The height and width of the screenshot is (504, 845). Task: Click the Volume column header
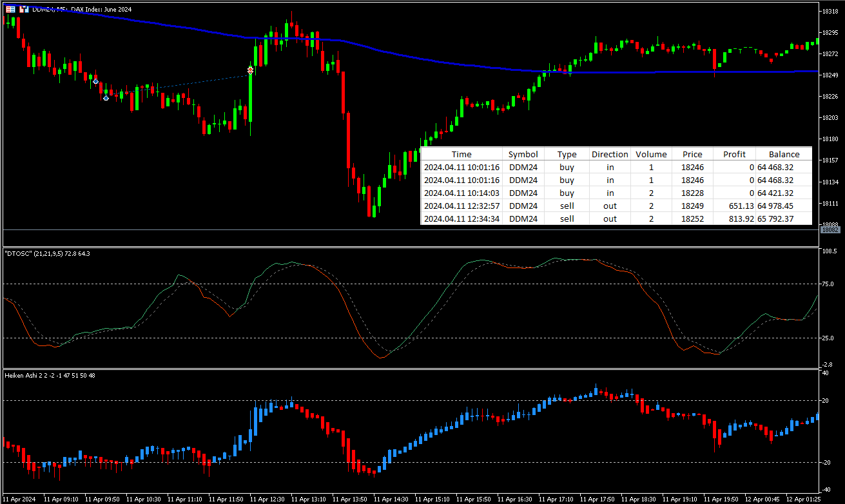tap(651, 154)
